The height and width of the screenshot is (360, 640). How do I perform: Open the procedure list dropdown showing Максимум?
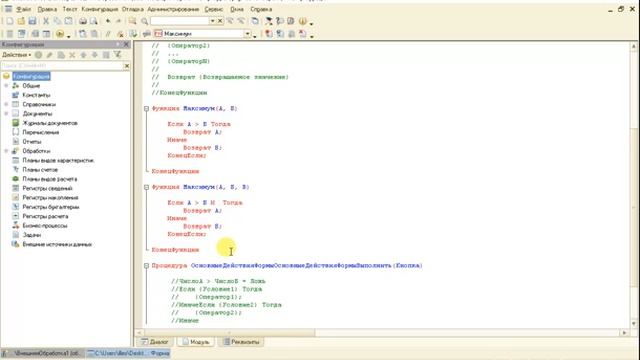pyautogui.click(x=247, y=34)
